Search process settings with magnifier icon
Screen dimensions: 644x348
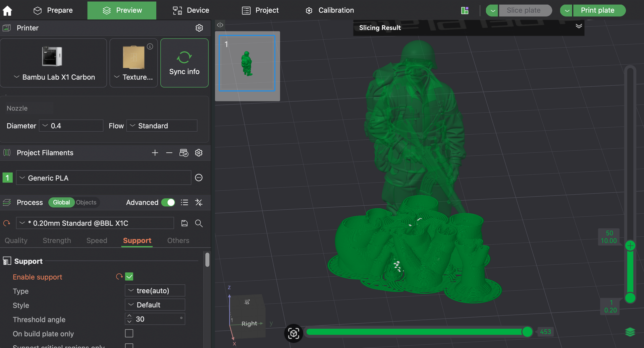(x=199, y=223)
